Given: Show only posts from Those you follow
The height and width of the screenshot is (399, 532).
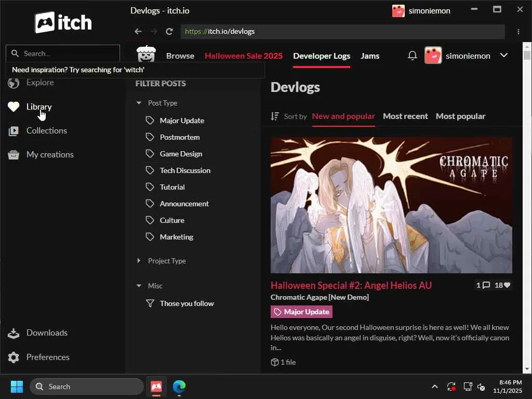Looking at the screenshot, I should pos(187,303).
